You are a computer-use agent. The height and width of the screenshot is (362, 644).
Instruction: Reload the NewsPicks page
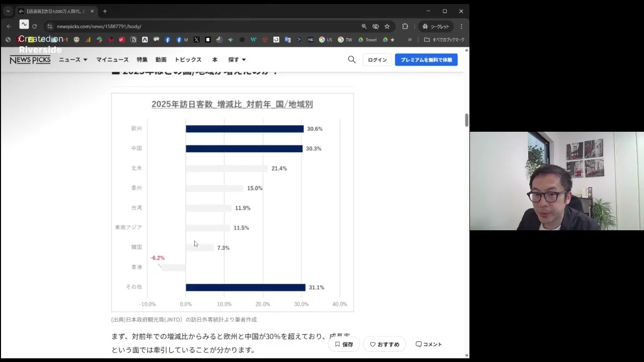pos(34,26)
